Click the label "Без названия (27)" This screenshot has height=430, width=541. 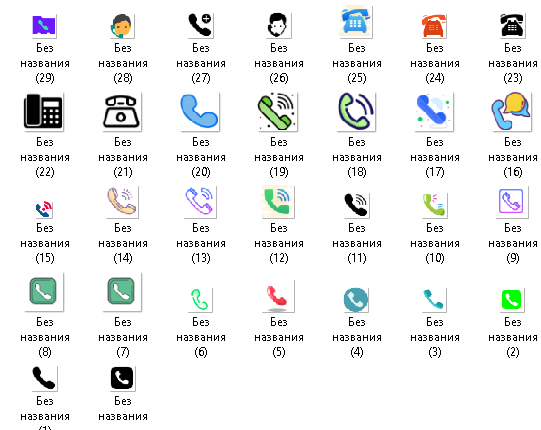pos(201,63)
